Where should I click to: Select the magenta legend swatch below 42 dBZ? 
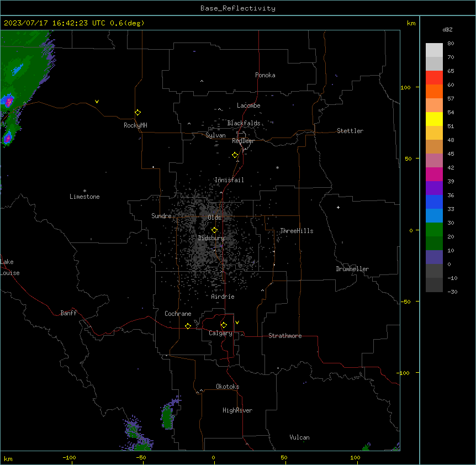434,175
